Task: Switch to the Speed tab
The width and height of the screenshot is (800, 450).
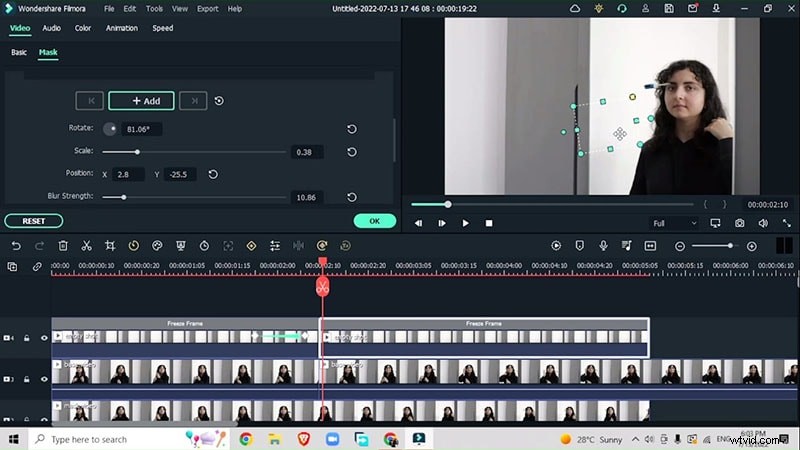Action: 163,28
